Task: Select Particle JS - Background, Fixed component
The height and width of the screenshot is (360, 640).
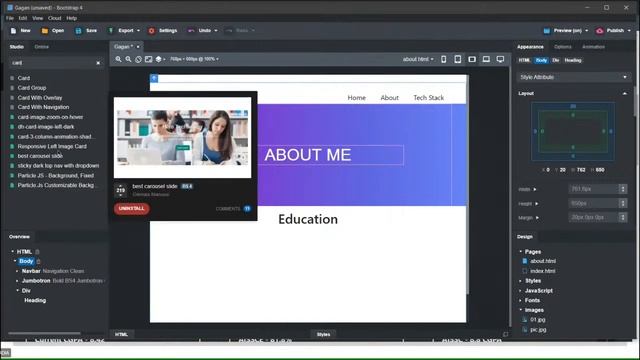Action: point(56,176)
